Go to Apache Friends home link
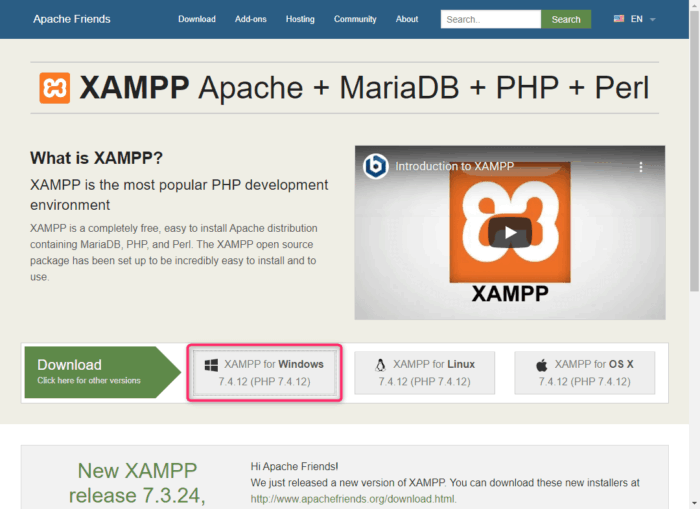 (x=71, y=19)
